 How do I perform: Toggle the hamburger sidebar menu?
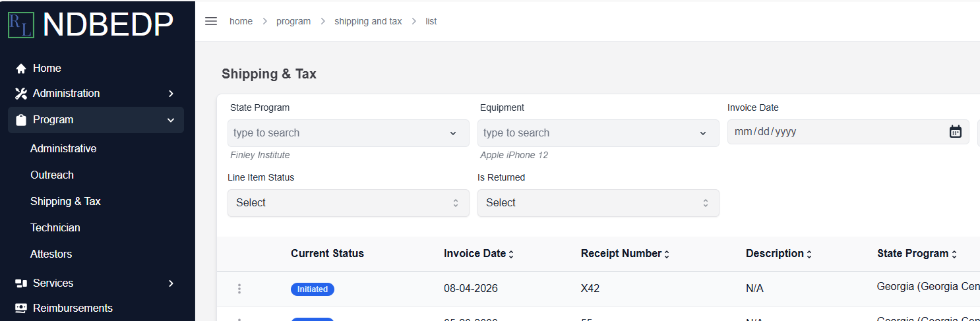pyautogui.click(x=211, y=21)
